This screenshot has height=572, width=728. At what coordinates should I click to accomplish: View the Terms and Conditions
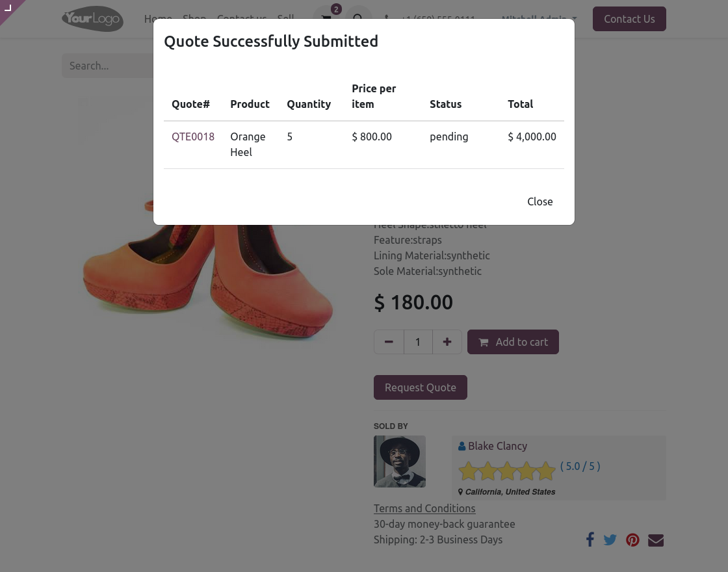424,508
